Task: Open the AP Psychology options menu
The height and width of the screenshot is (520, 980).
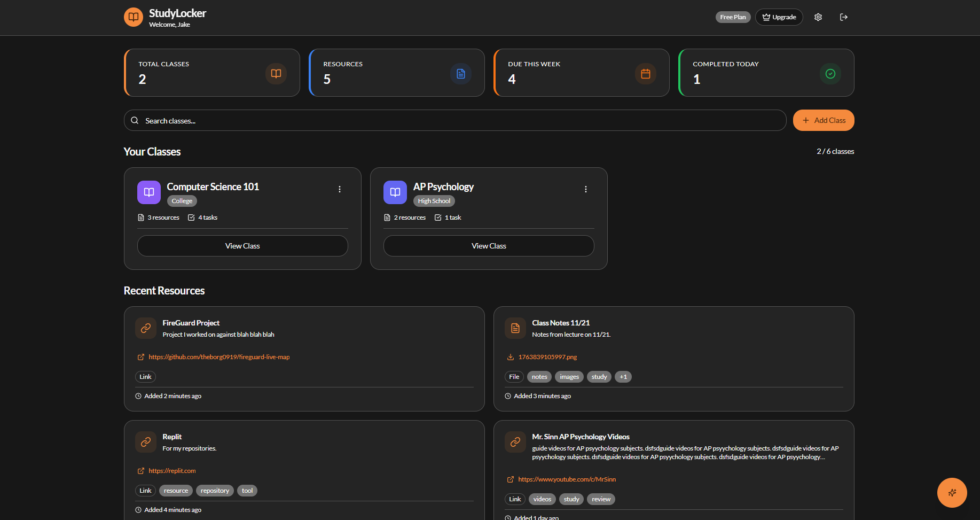Action: 586,189
